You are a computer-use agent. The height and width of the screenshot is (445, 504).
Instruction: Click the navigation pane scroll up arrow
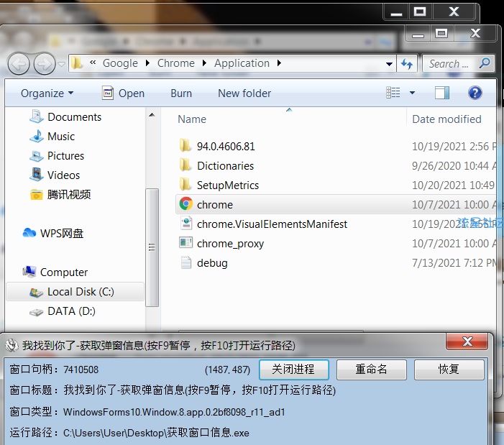[x=152, y=115]
